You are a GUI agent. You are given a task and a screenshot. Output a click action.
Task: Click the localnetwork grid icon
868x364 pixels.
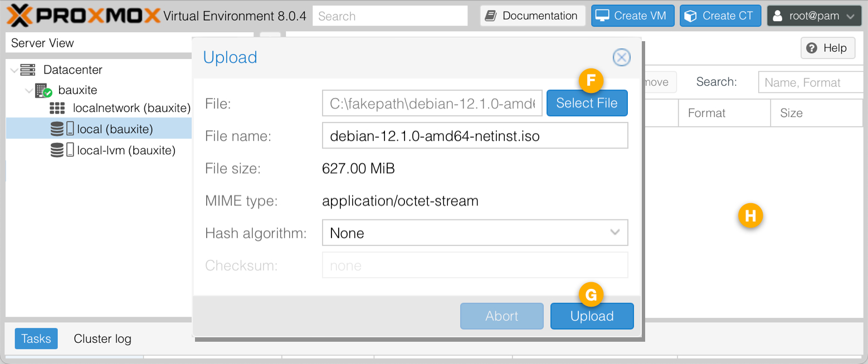click(57, 108)
